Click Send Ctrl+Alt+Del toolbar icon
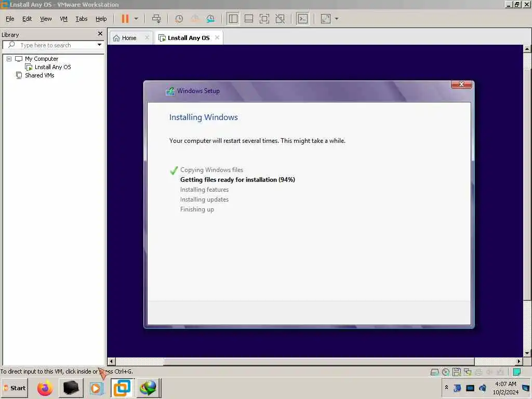The height and width of the screenshot is (399, 532). (156, 19)
